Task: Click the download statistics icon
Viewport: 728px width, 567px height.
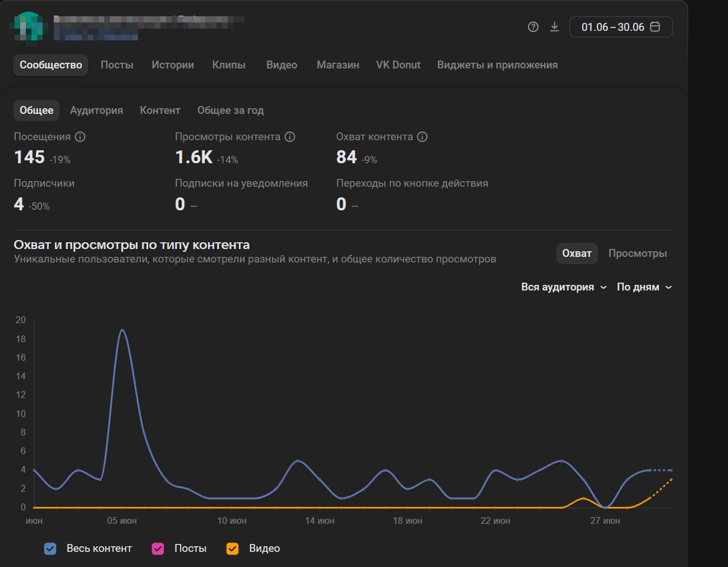Action: tap(554, 27)
